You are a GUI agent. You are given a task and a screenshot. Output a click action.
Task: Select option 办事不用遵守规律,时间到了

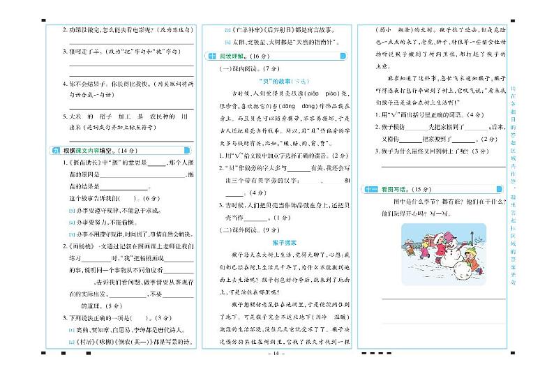131,234
